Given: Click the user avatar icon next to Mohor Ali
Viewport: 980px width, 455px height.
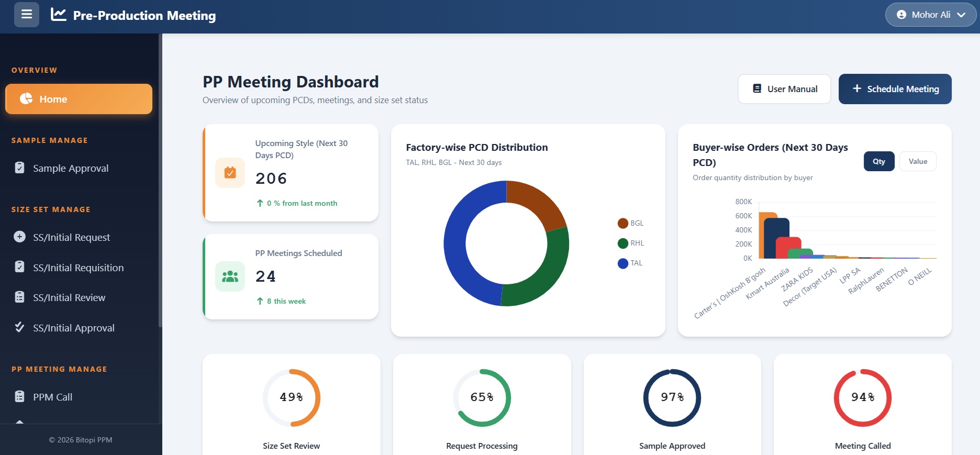Looking at the screenshot, I should point(901,15).
